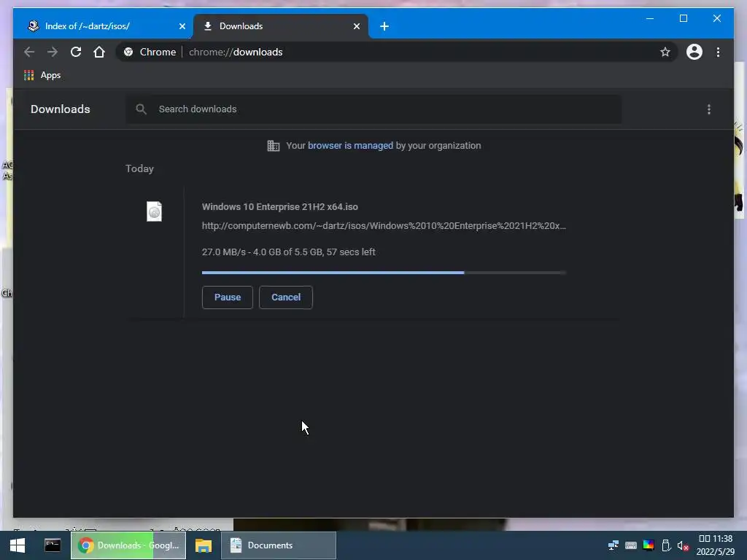This screenshot has height=560, width=747.
Task: Close the Index of /~dartz/isos/ tab
Action: [x=182, y=26]
